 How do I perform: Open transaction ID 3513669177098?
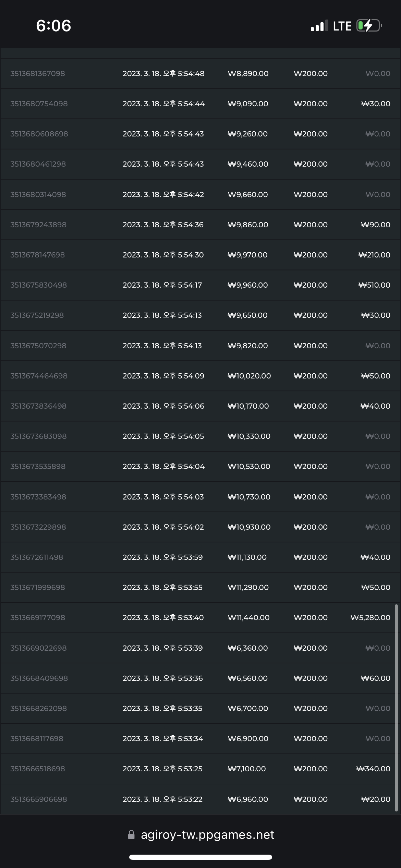38,618
